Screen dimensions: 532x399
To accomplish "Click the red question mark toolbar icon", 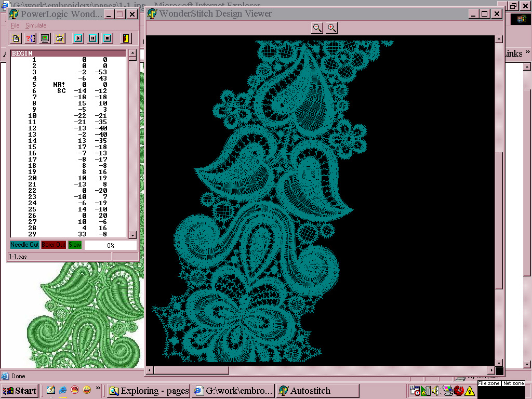I will [30, 38].
